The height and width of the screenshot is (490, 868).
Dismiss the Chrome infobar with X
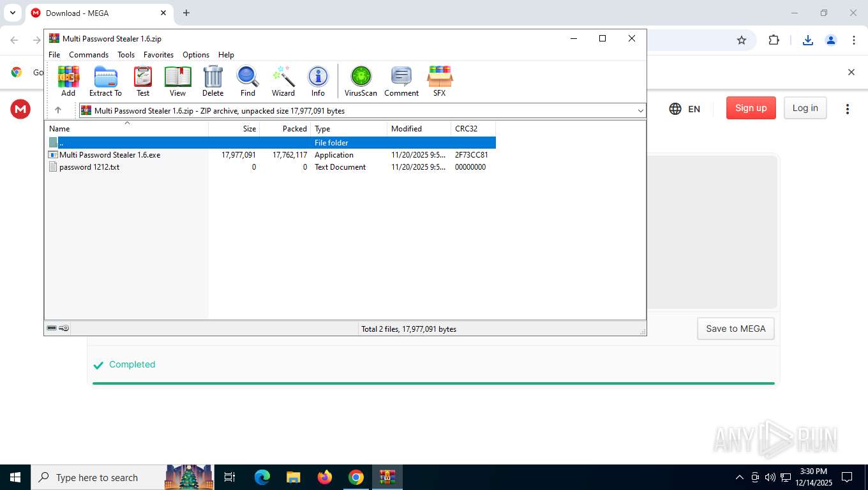851,72
